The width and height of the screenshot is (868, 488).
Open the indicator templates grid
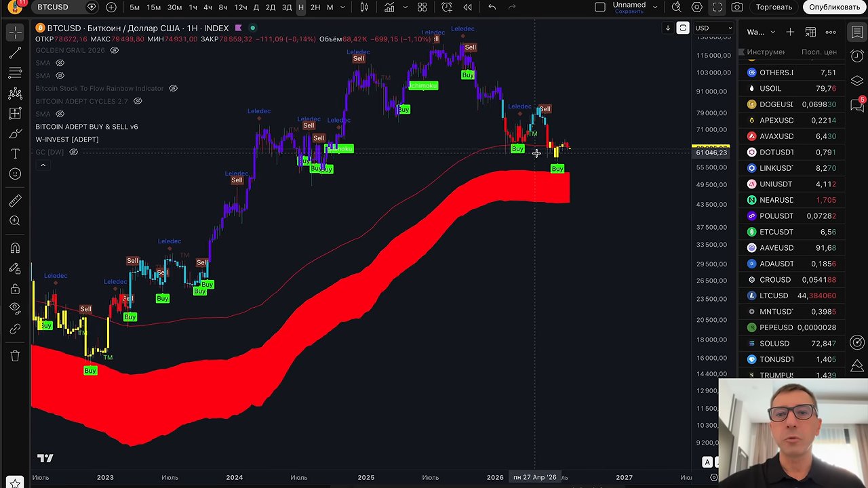click(422, 7)
